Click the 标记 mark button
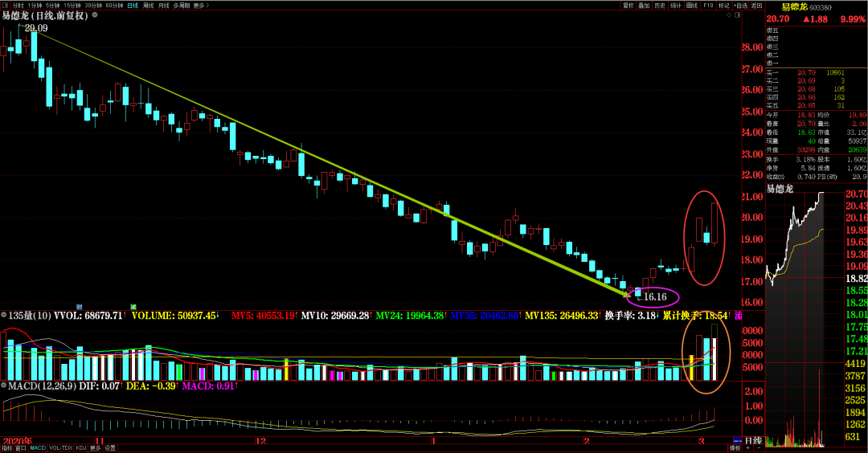This screenshot has height=453, width=868. coord(724,5)
